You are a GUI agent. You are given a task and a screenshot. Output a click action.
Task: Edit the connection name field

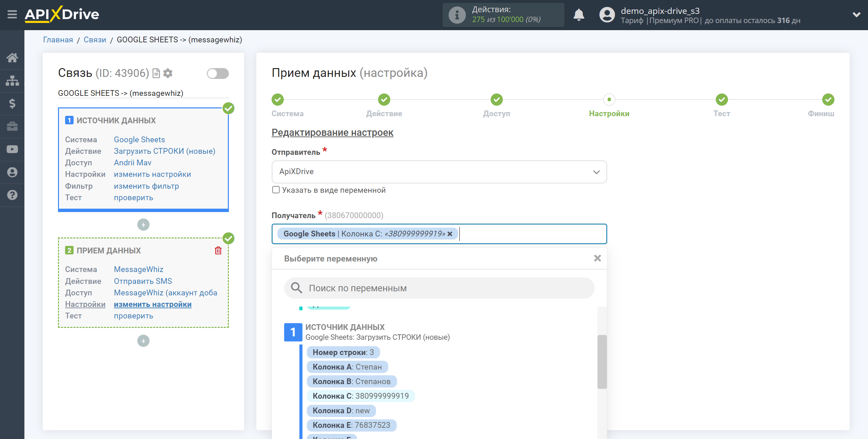143,93
